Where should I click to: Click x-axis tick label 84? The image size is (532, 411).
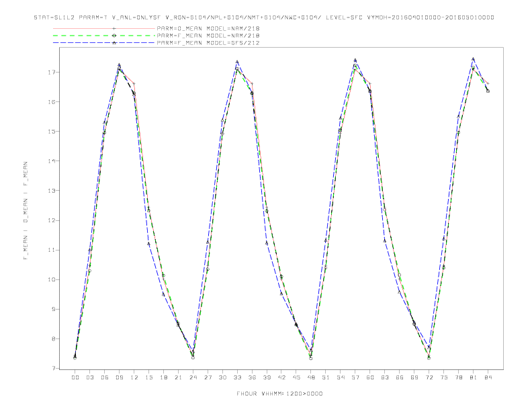tap(488, 377)
